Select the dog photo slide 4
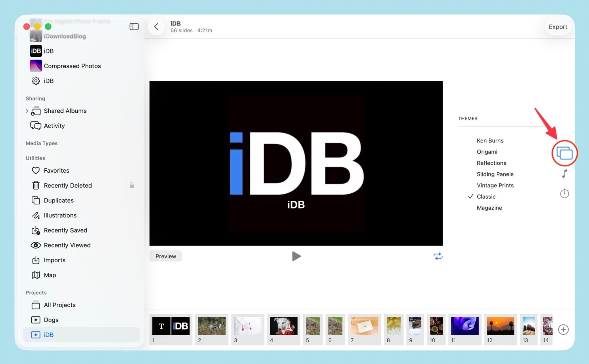This screenshot has width=589, height=364. coord(284,329)
